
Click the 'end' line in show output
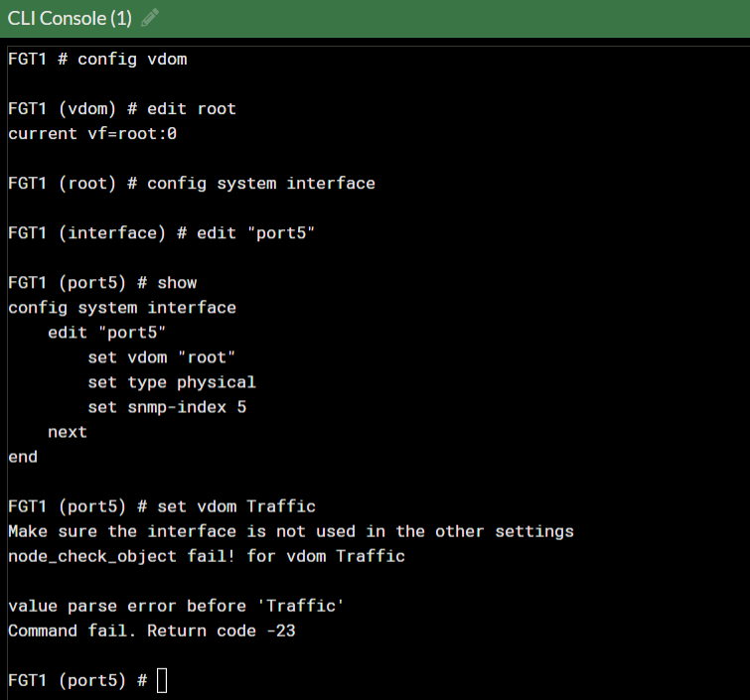(x=23, y=457)
